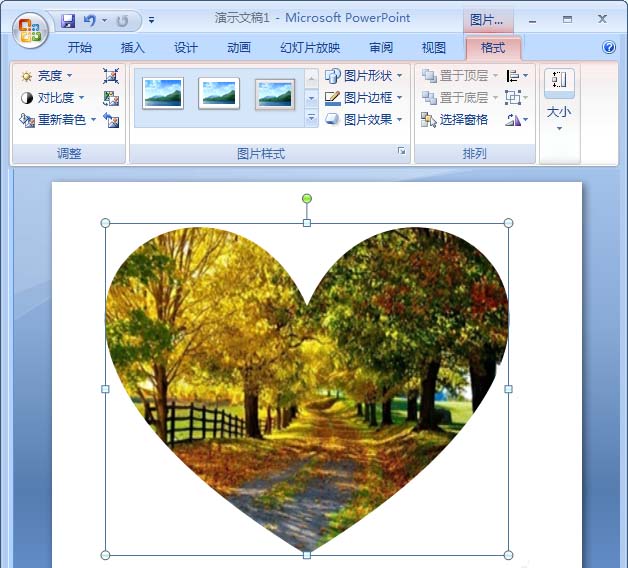This screenshot has width=628, height=568.
Task: Click the top-middle resize handle of the picture
Action: (x=307, y=223)
